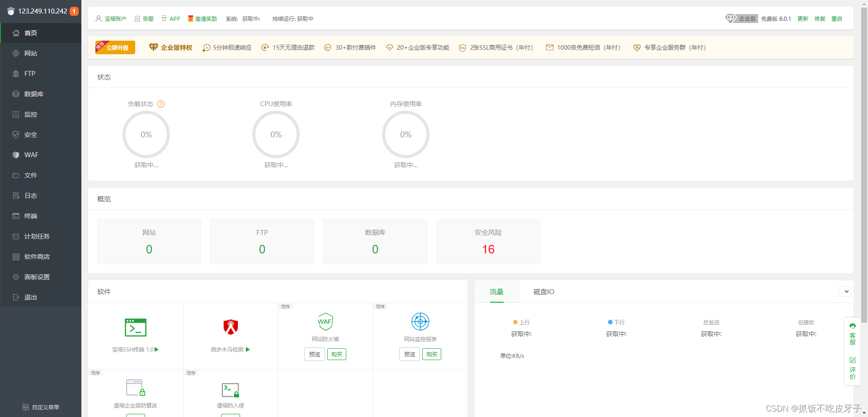Click the 堡塔防入侵 terminal lock icon
This screenshot has height=417, width=868.
click(x=231, y=390)
